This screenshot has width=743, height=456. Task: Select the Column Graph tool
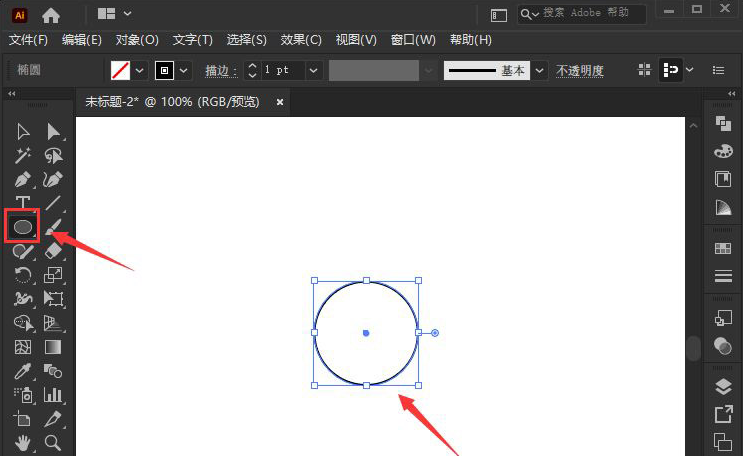click(53, 395)
